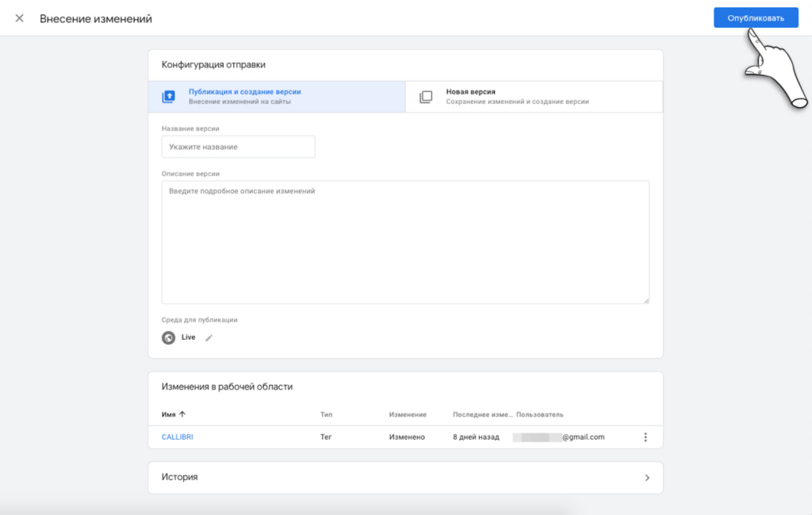Click the "Изменение" column header
Image resolution: width=812 pixels, height=515 pixels.
(x=408, y=414)
